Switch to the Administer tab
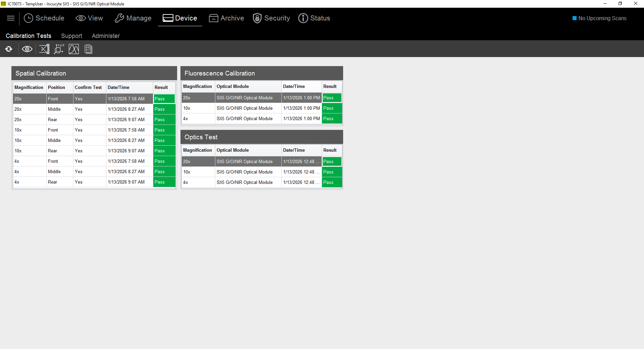This screenshot has width=644, height=349. click(106, 36)
